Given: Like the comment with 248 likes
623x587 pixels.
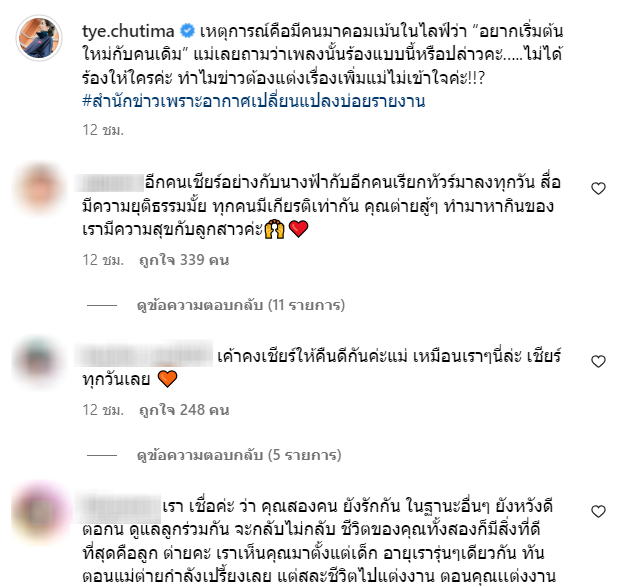Looking at the screenshot, I should click(598, 361).
